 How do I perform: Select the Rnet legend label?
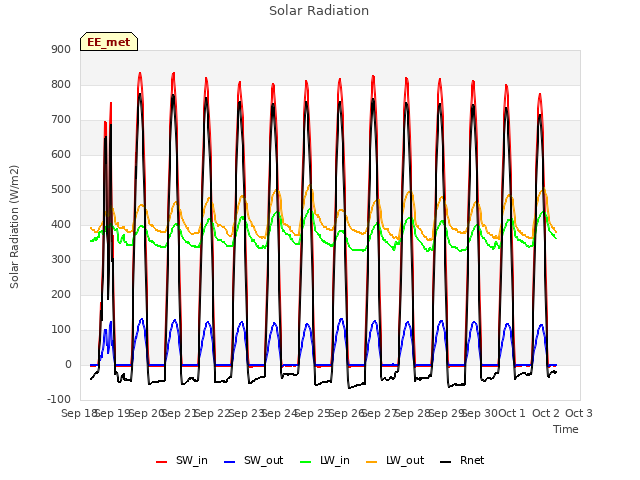[x=472, y=460]
